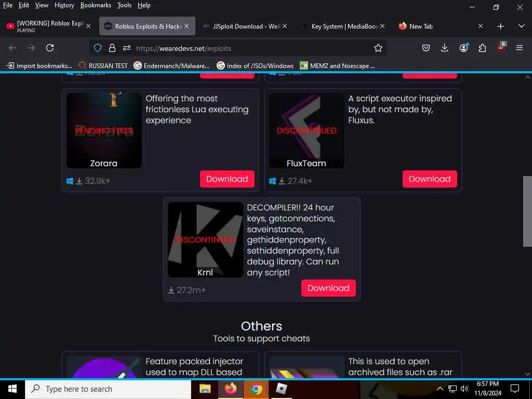532x399 pixels.
Task: Open File Explorer from taskbar
Action: pyautogui.click(x=205, y=389)
